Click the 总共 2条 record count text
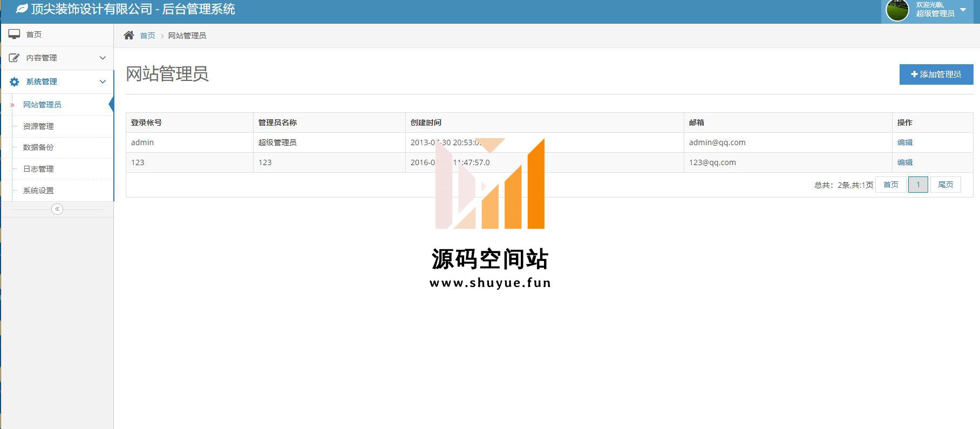 coord(843,185)
